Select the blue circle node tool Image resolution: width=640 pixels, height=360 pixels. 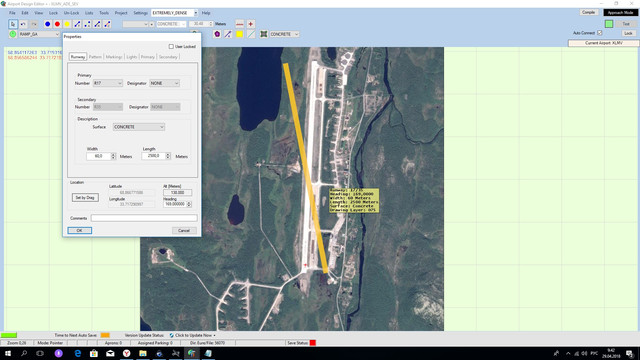point(47,24)
